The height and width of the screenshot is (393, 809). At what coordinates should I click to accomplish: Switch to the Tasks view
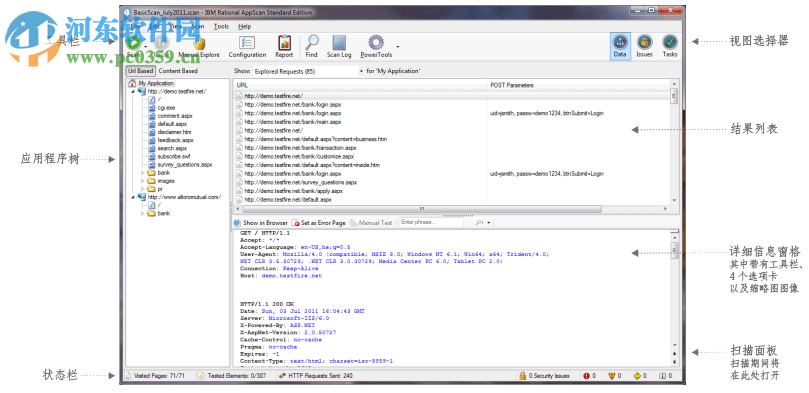point(670,46)
